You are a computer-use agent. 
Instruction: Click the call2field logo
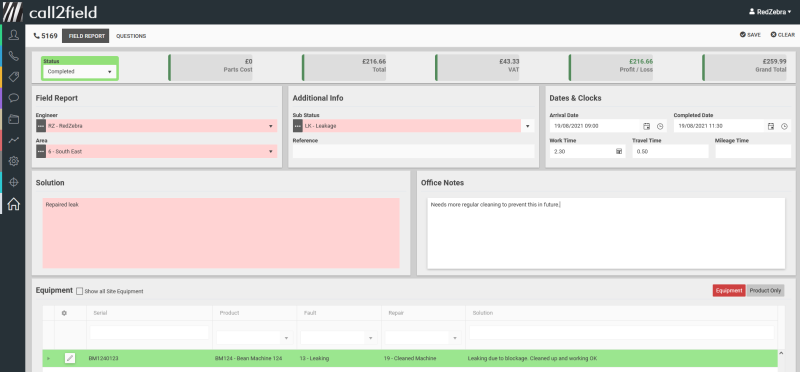(49, 12)
